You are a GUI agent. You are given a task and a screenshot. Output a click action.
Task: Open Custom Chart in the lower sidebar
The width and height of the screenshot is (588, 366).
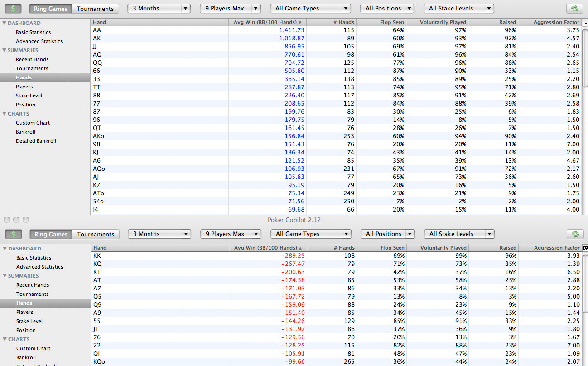33,348
